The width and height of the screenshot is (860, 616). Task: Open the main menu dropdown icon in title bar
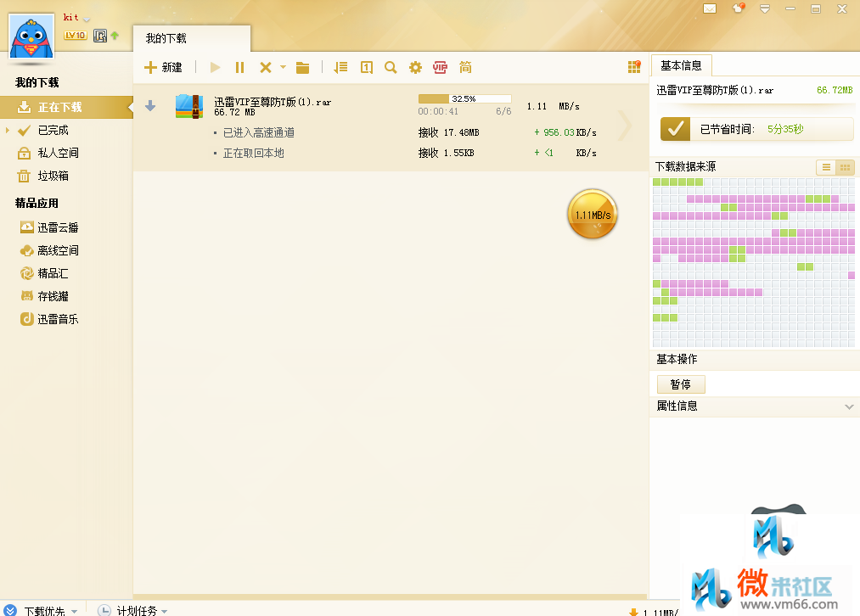(x=765, y=8)
